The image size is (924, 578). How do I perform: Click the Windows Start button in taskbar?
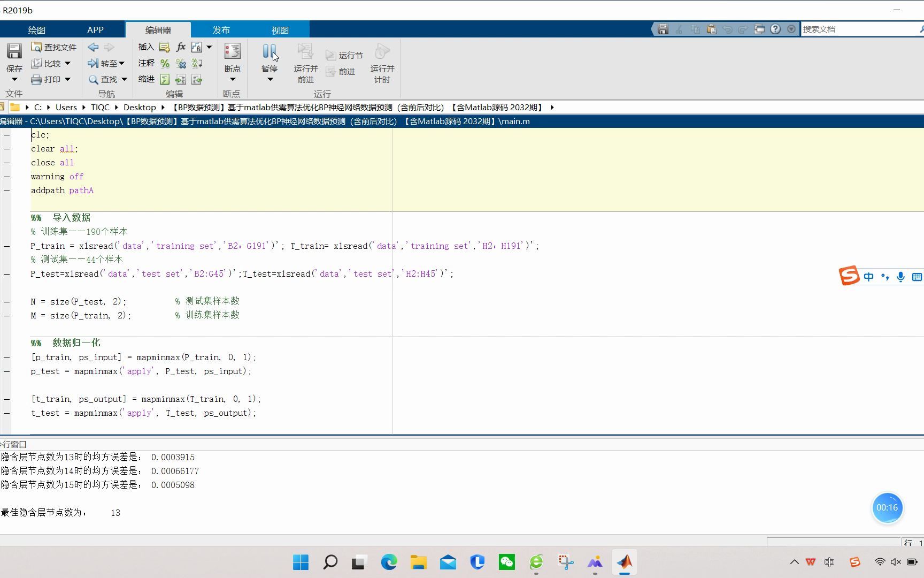point(301,562)
